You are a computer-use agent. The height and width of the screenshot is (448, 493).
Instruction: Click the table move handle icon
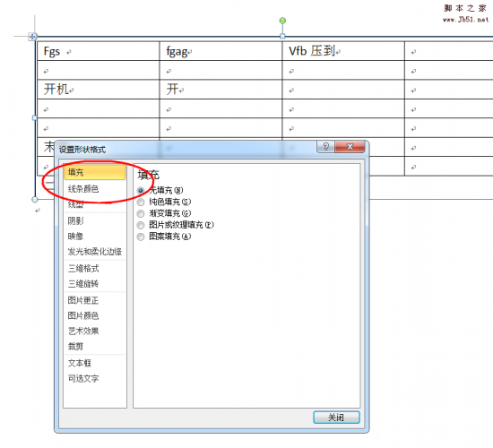pyautogui.click(x=32, y=37)
